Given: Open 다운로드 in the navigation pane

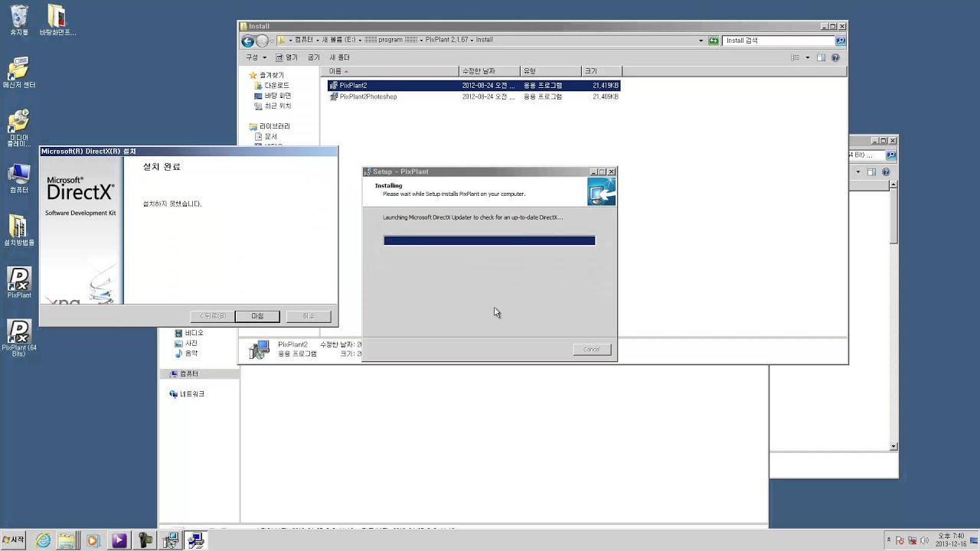Looking at the screenshot, I should (x=272, y=86).
